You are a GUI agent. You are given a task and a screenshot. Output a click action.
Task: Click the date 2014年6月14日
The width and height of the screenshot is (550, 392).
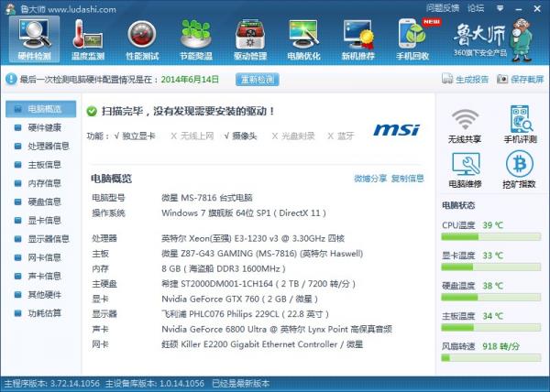point(190,80)
